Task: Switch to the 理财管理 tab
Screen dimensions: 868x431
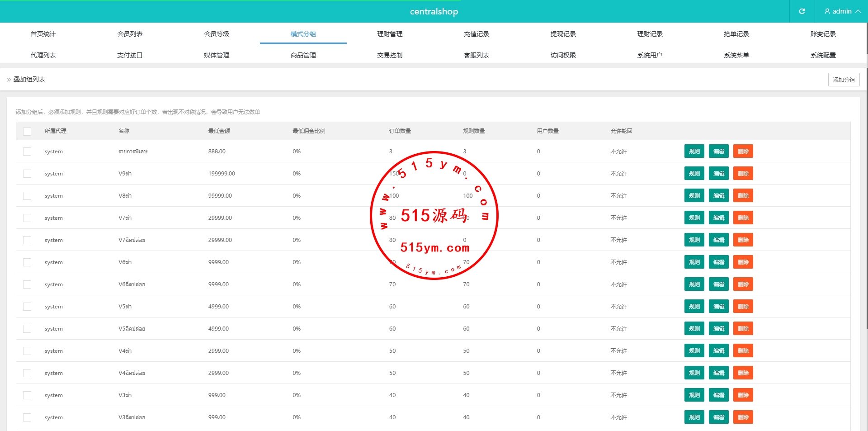Action: [390, 34]
